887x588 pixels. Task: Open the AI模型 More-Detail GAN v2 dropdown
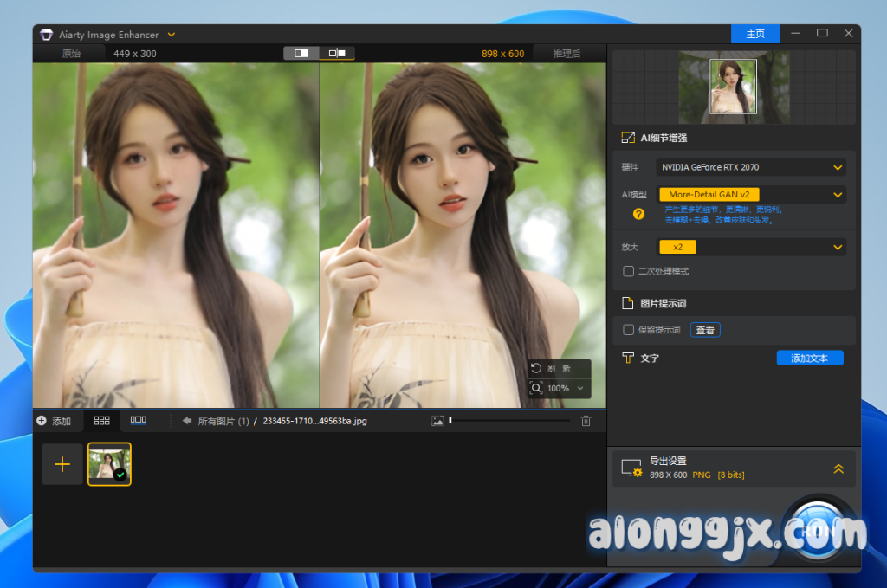pyautogui.click(x=750, y=195)
